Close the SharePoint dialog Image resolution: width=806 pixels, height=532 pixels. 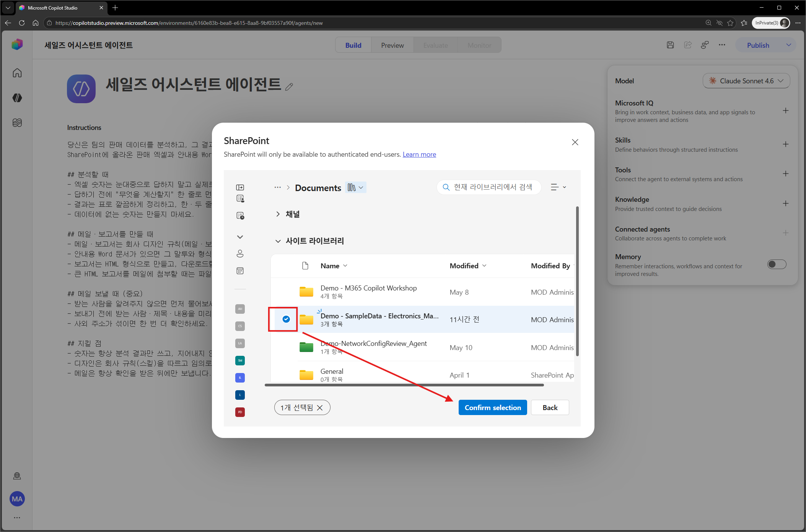tap(575, 142)
